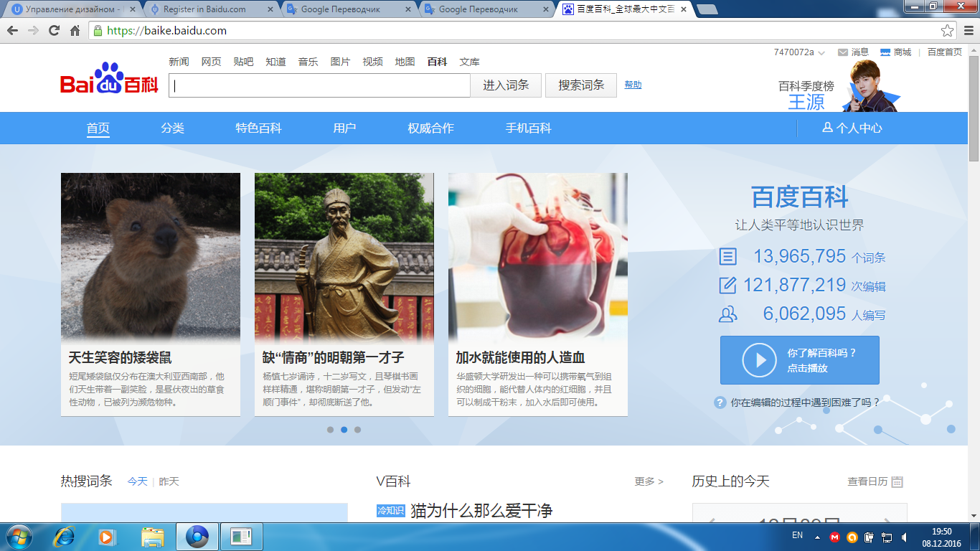Image resolution: width=980 pixels, height=551 pixels.
Task: Click the 搜索词条 button
Action: (581, 85)
